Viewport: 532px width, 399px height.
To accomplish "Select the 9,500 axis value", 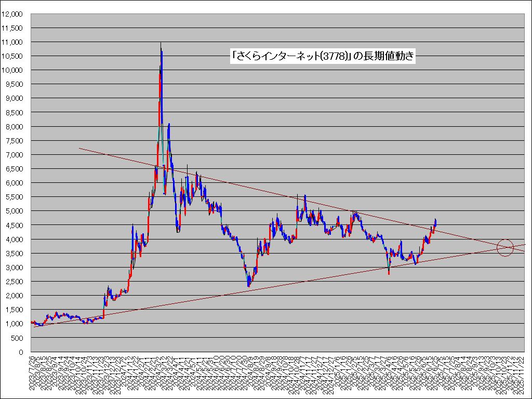I will tap(14, 85).
